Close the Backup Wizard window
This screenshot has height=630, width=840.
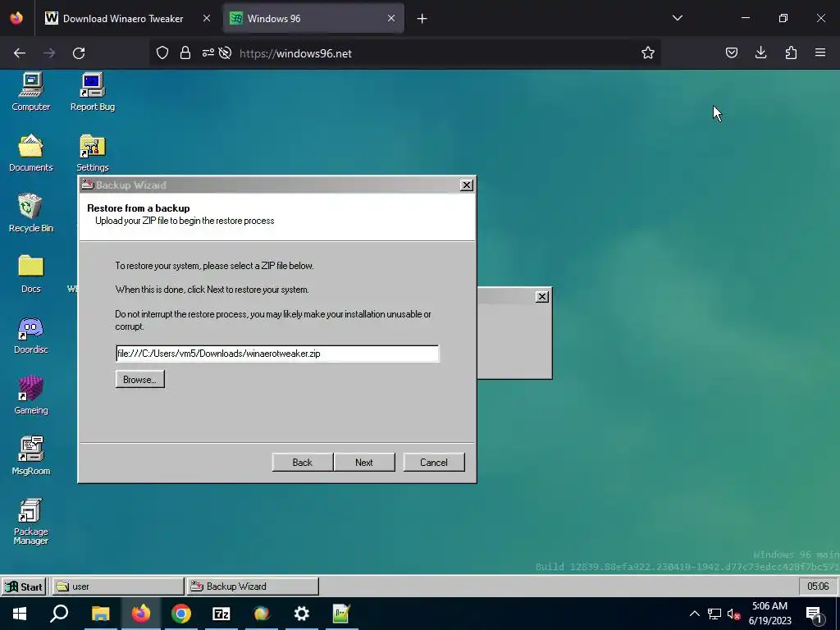[467, 185]
